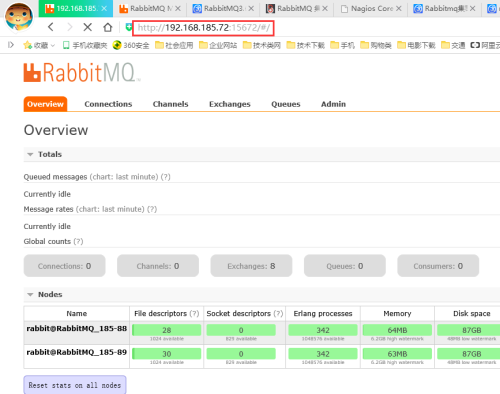Switch to the Nagios Core browser tab
500x394 pixels.
[x=371, y=8]
